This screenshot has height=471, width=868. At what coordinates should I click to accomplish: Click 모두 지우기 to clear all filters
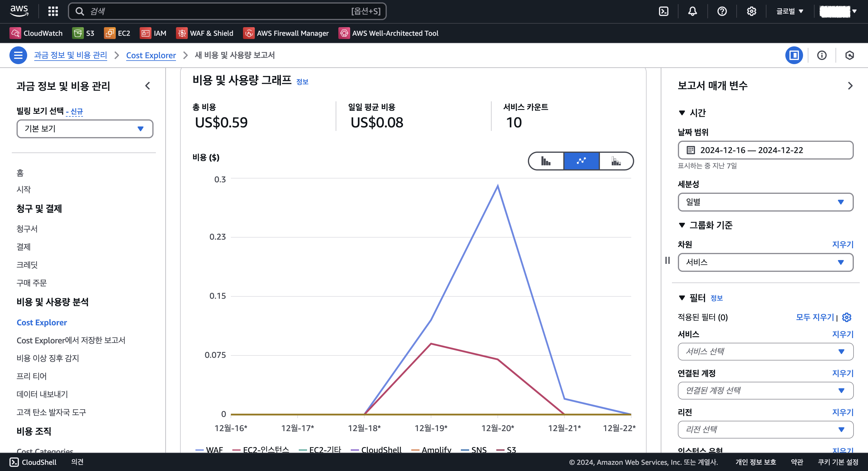[815, 317]
